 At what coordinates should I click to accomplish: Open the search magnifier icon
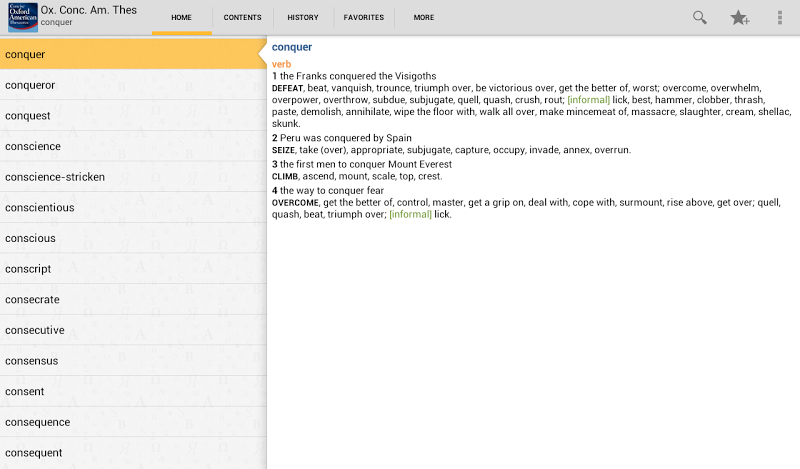(x=699, y=17)
